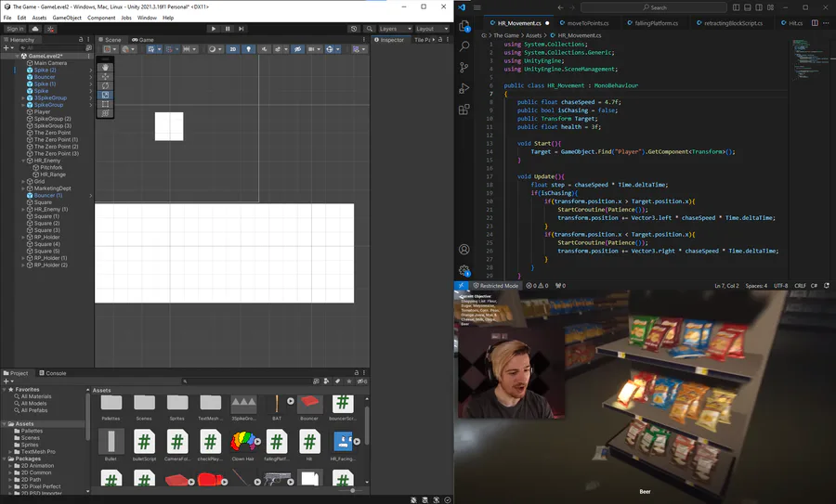836x504 pixels.
Task: Expand TextMesh Pro folder in Project
Action: [10, 452]
